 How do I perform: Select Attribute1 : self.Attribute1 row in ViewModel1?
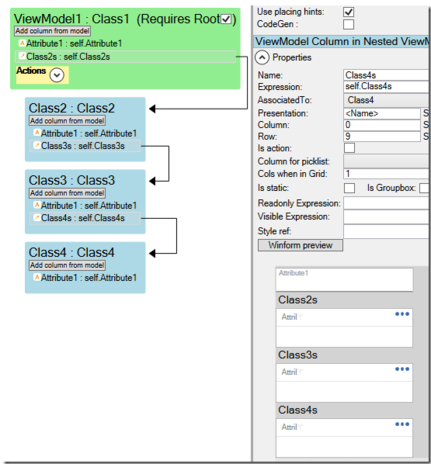pos(70,43)
